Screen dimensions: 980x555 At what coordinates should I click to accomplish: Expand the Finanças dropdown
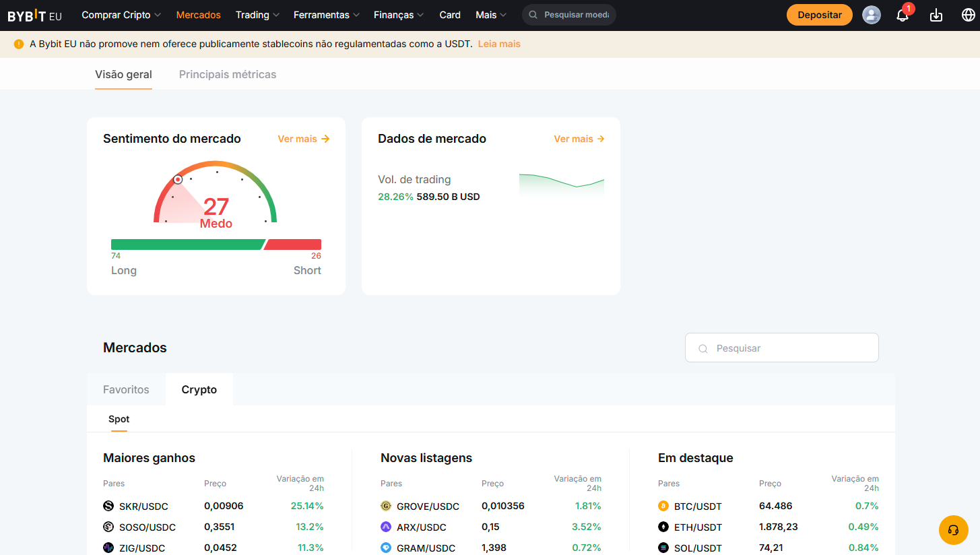pyautogui.click(x=399, y=15)
